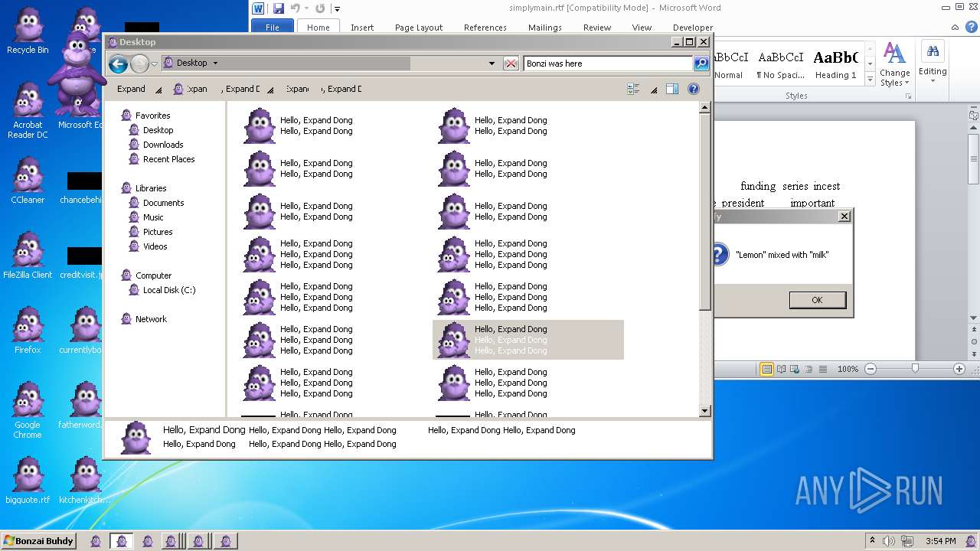Click the Redo icon in Word title bar
Viewport: 980px width, 551px height.
click(320, 8)
